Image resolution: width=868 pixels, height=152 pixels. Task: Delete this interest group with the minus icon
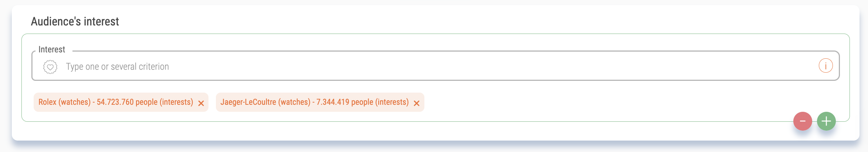[x=803, y=121]
